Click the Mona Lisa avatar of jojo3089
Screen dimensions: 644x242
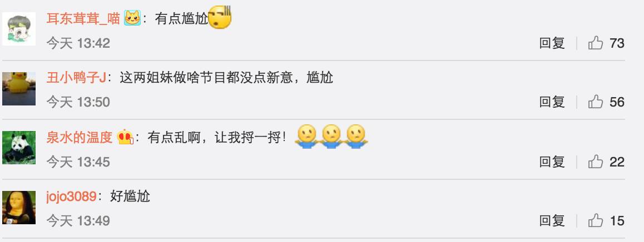[x=19, y=208]
